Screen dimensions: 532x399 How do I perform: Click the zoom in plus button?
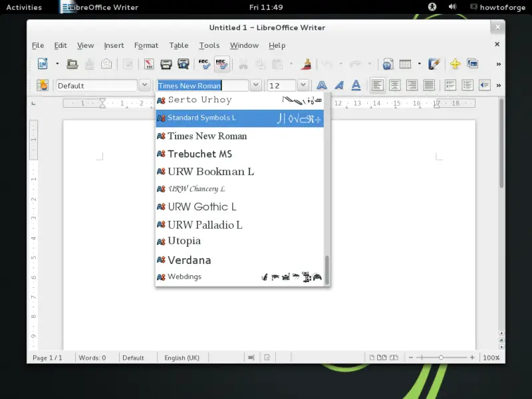[472, 358]
